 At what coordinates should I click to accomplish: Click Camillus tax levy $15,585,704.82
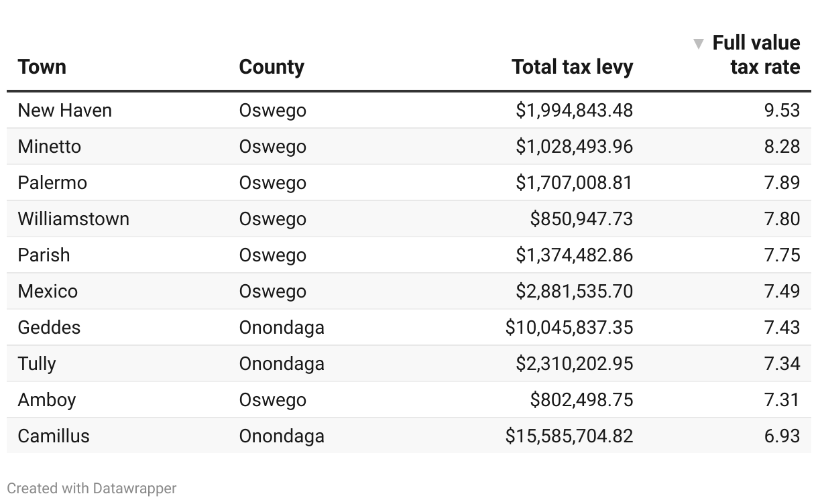pyautogui.click(x=569, y=436)
